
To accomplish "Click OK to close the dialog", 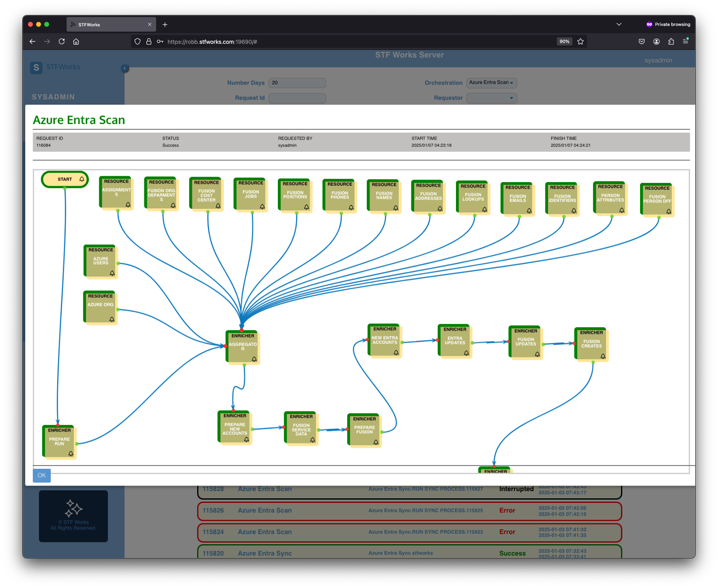I will [x=42, y=475].
